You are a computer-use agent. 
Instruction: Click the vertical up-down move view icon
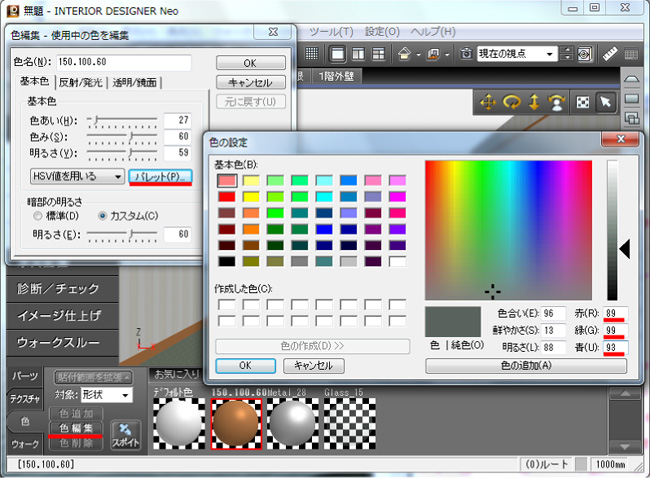pos(534,102)
